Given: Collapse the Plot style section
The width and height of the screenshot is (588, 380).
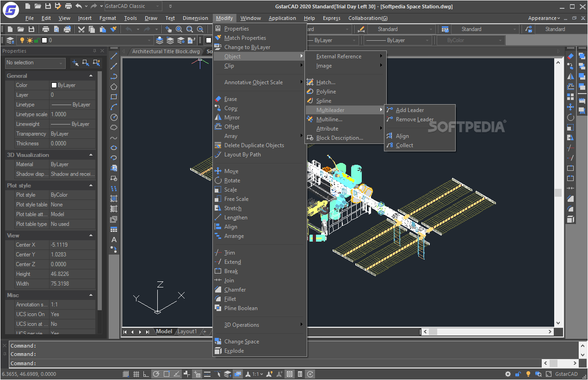Looking at the screenshot, I should tap(91, 185).
